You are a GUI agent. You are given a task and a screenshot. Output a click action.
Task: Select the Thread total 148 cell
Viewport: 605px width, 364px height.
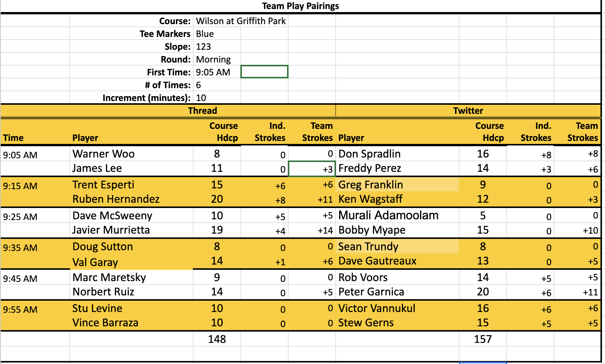(217, 339)
